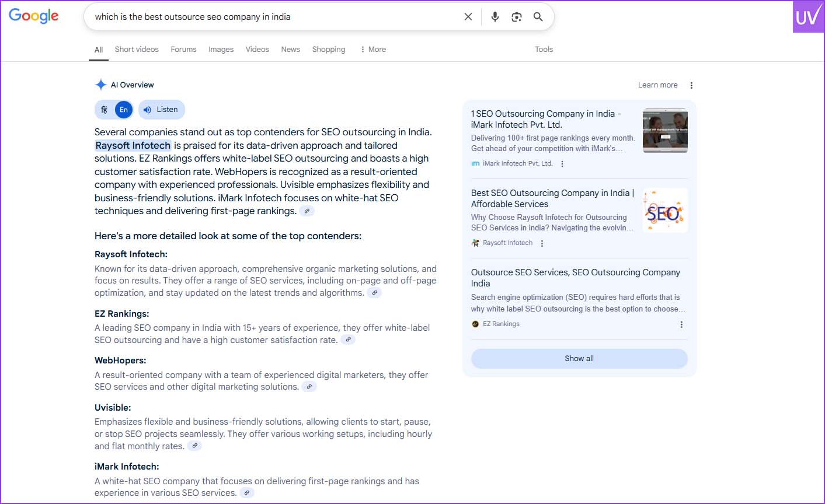
Task: Switch to the Forums tab
Action: coord(183,50)
